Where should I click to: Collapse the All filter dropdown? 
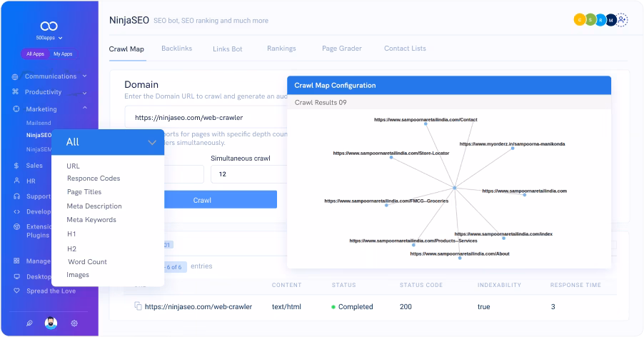point(151,142)
